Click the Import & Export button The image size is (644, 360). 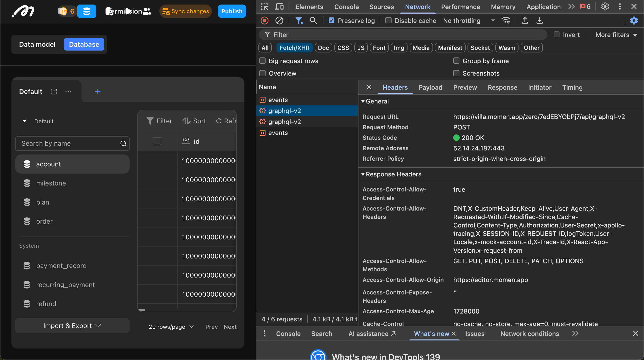tap(72, 325)
